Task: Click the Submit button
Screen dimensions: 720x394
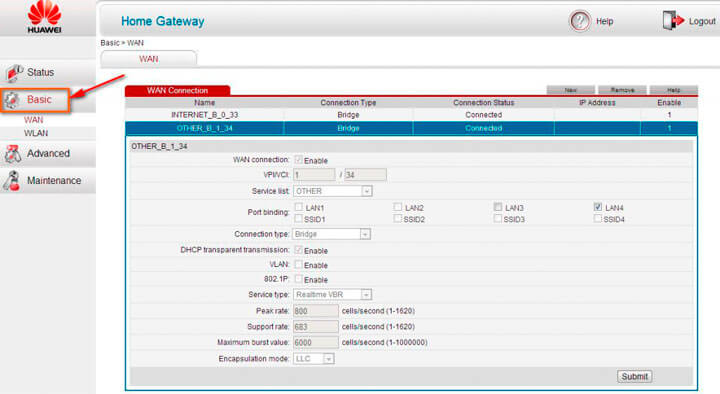Action: click(x=635, y=377)
